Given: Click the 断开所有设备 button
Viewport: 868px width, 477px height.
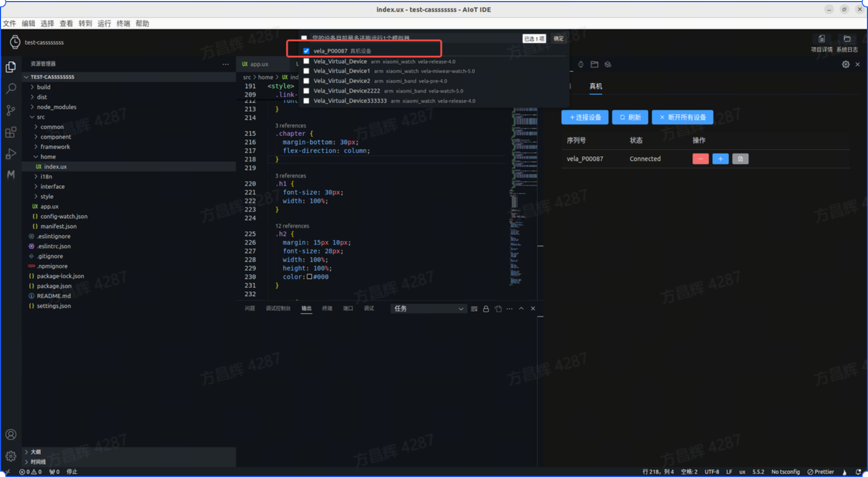Looking at the screenshot, I should click(682, 118).
